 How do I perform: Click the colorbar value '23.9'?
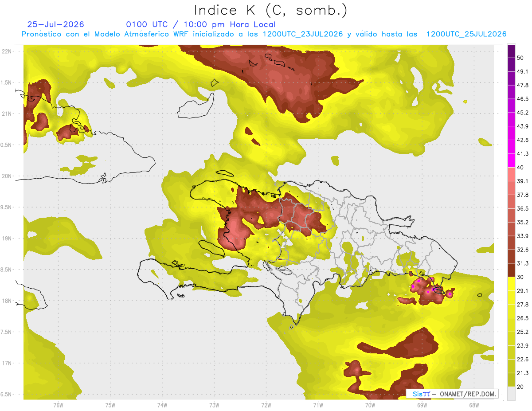click(523, 345)
